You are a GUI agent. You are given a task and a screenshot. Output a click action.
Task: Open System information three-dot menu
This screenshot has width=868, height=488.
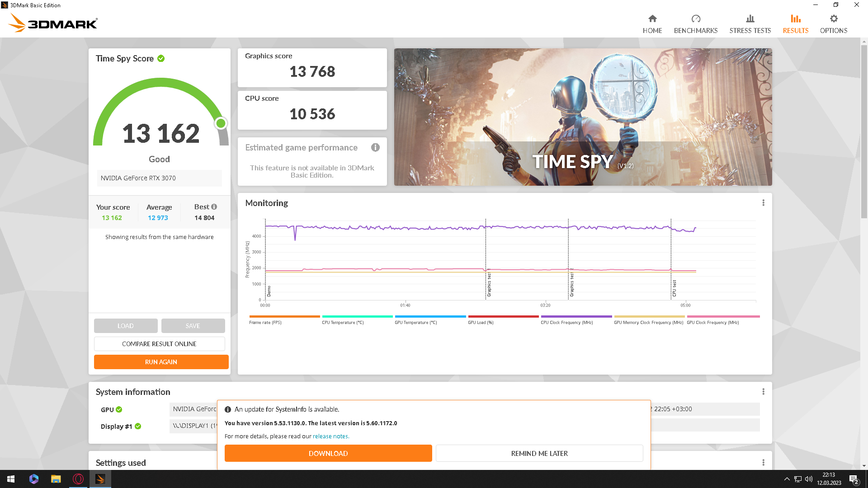(763, 392)
